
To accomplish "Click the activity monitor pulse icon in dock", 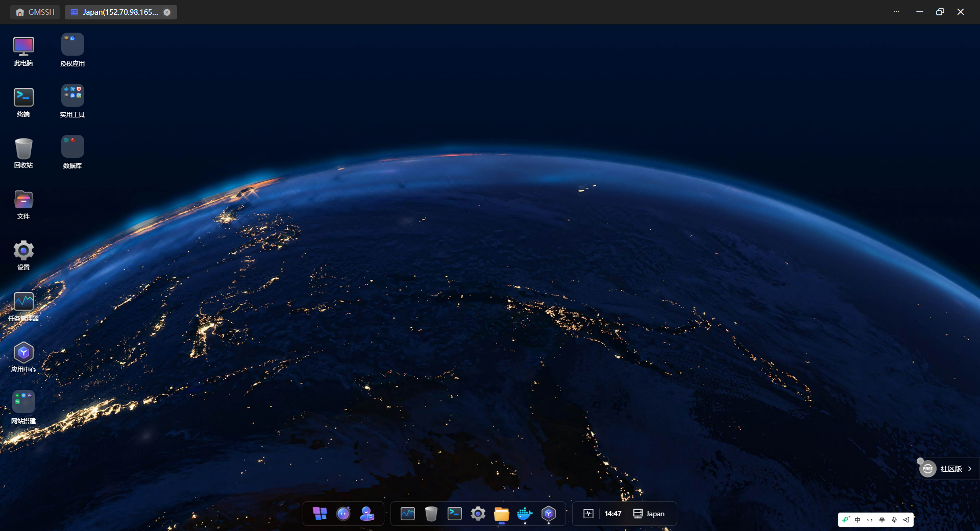I will tap(589, 514).
